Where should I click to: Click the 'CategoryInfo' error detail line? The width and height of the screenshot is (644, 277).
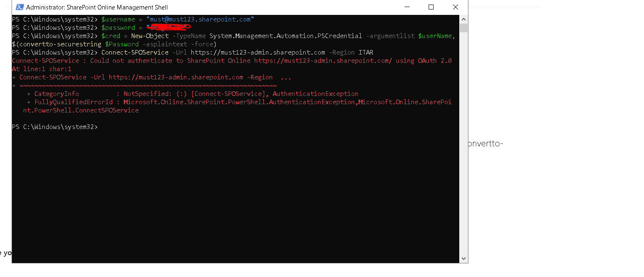[x=193, y=94]
